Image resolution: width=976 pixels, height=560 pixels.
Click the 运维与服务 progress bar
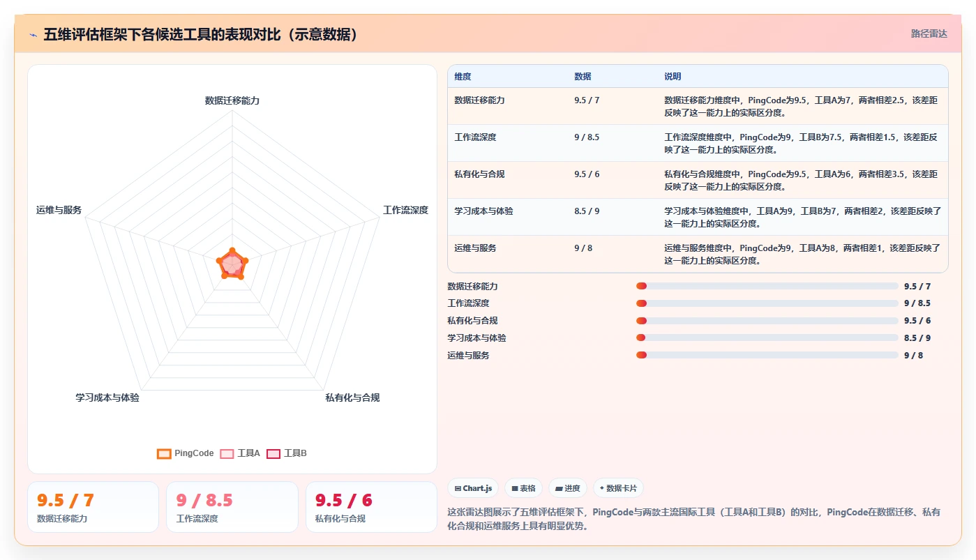(x=767, y=355)
